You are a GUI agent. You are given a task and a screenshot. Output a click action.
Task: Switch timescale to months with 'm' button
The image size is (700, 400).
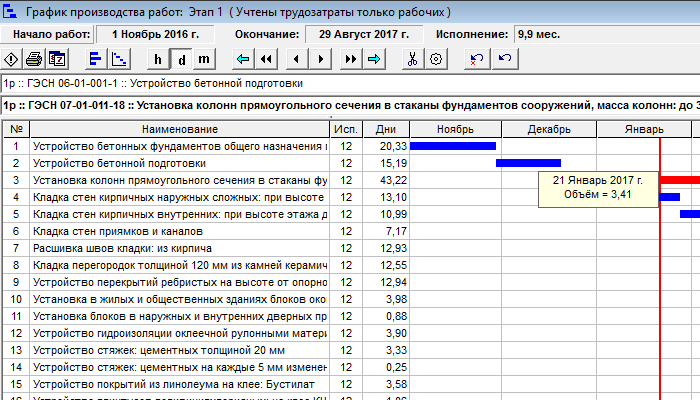pyautogui.click(x=204, y=60)
